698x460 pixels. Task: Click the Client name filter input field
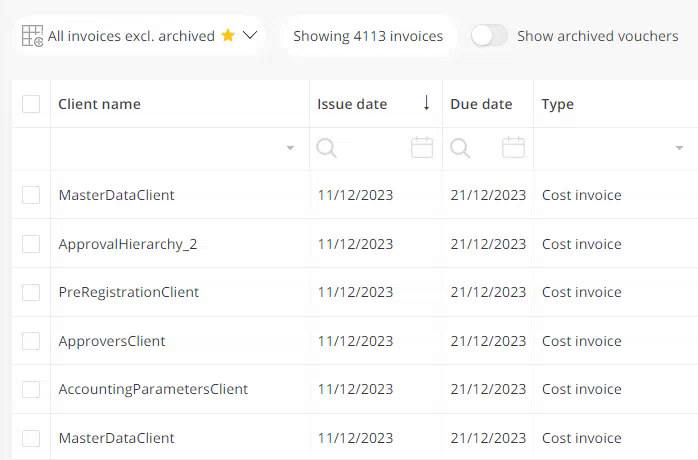tap(165, 148)
